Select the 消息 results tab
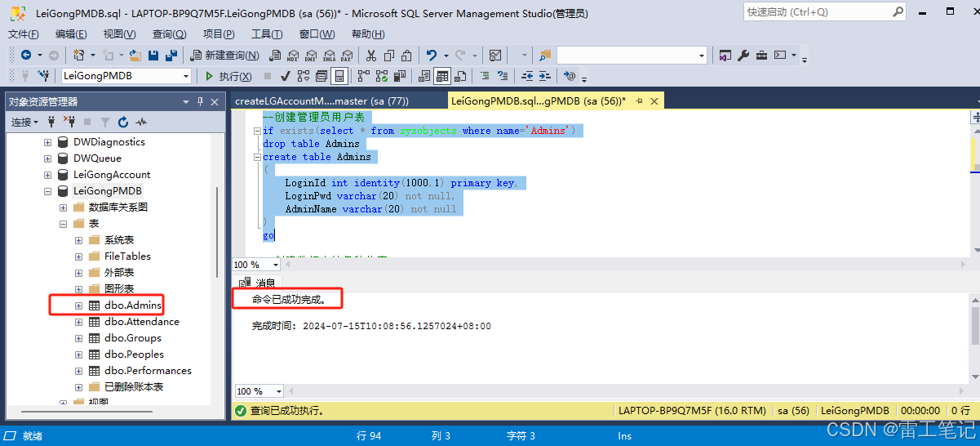 click(259, 283)
